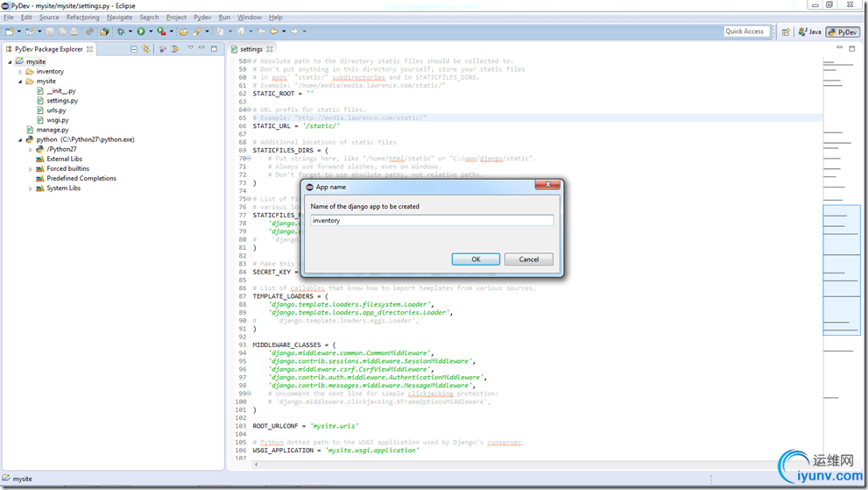Collapse the code fold at line 99
Image resolution: width=868 pixels, height=490 pixels.
click(x=249, y=394)
